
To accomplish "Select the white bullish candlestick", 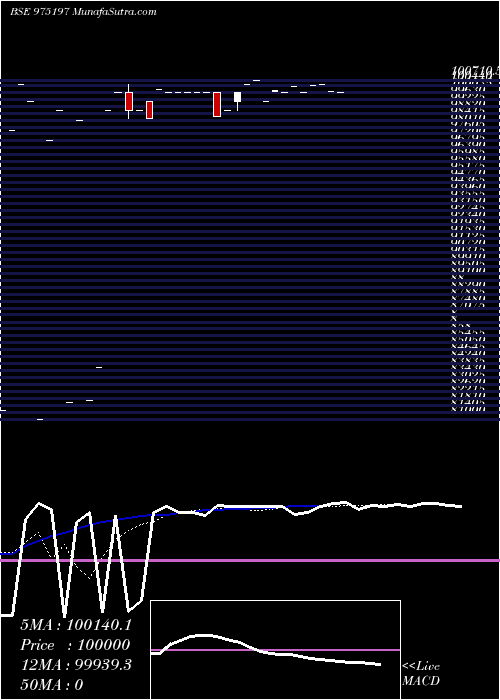I will tap(238, 97).
